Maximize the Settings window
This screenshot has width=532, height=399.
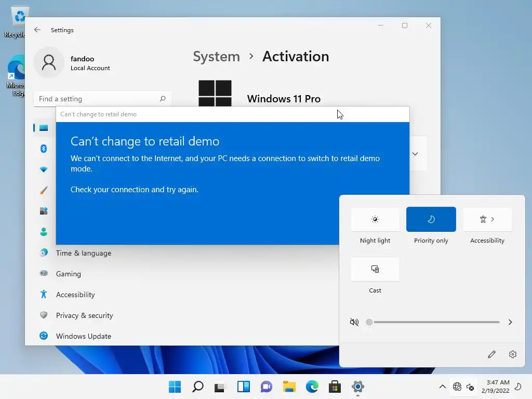(x=404, y=25)
